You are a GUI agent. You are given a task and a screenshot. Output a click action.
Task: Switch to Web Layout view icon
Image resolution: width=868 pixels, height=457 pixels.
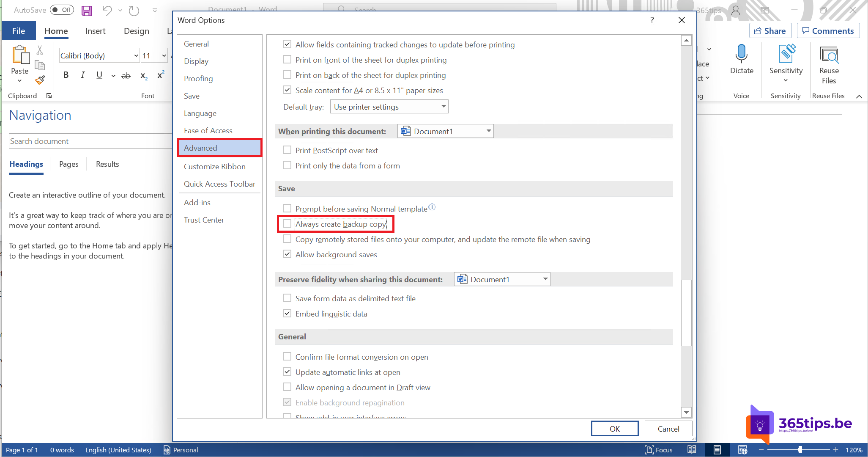(742, 450)
